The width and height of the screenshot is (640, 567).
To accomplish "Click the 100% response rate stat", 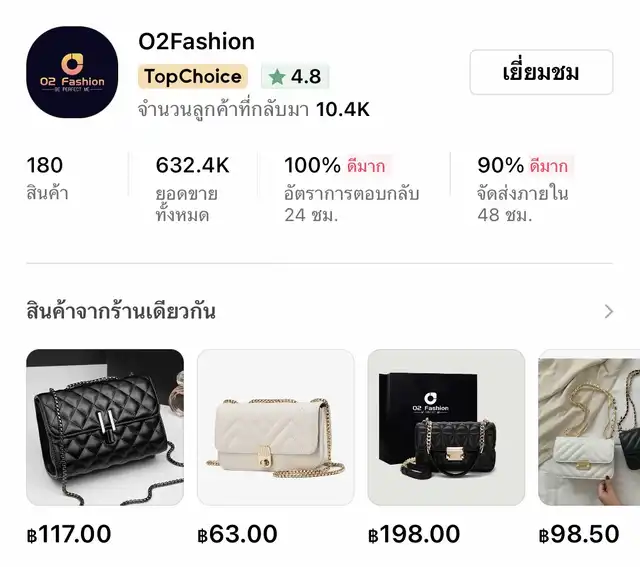I will [x=352, y=189].
